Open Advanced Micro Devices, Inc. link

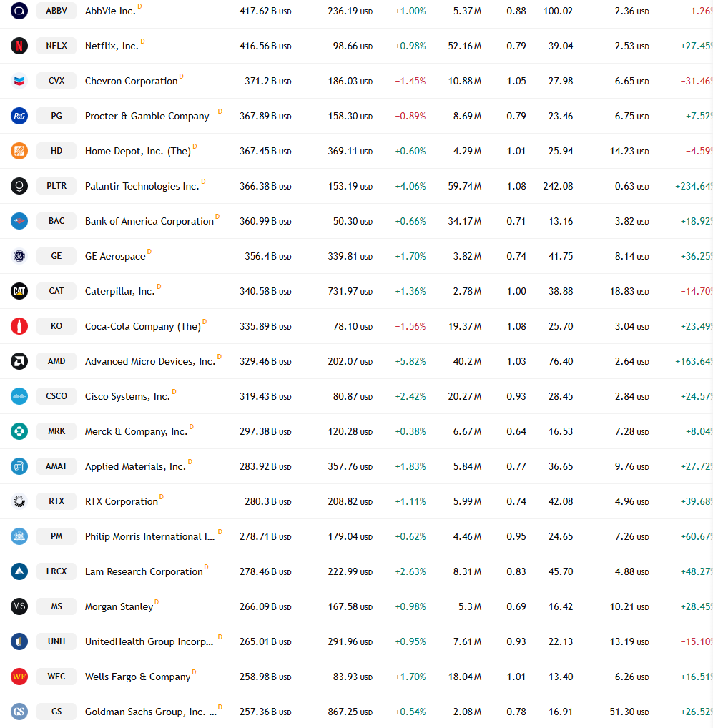(x=150, y=361)
